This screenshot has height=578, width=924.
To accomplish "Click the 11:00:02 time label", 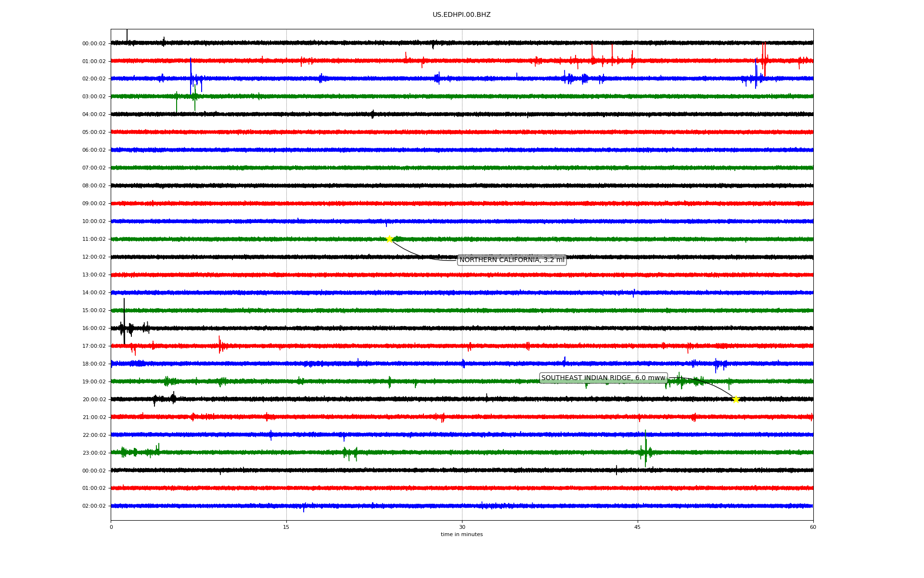I will (94, 239).
